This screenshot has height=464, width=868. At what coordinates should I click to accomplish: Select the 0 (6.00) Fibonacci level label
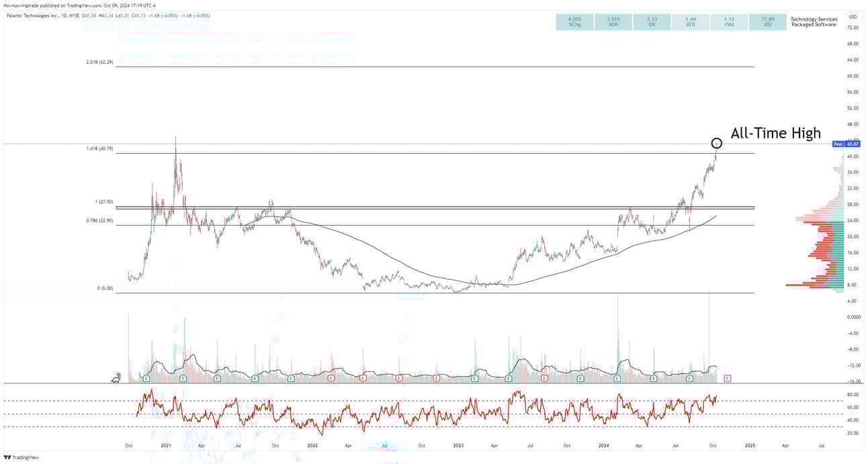[x=105, y=288]
